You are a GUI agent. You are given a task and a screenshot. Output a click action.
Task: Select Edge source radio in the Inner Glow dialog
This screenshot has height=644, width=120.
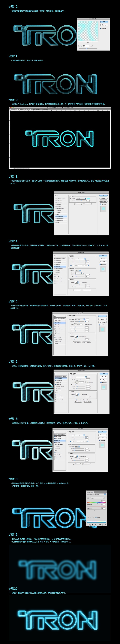coord(81,273)
